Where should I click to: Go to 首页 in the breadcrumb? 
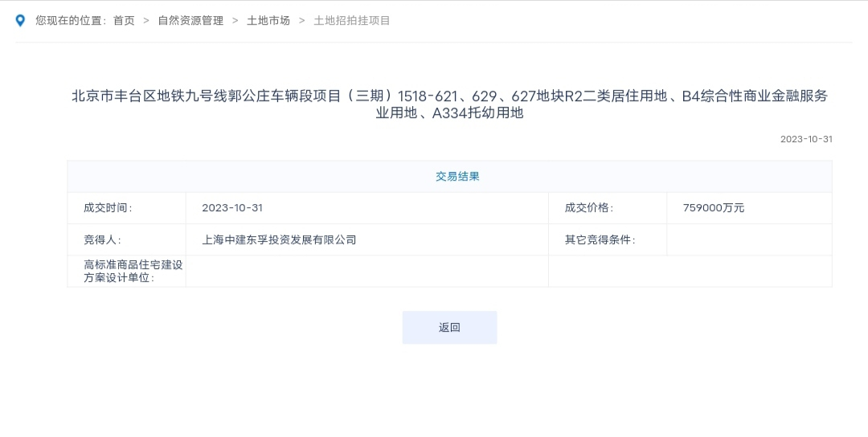124,21
